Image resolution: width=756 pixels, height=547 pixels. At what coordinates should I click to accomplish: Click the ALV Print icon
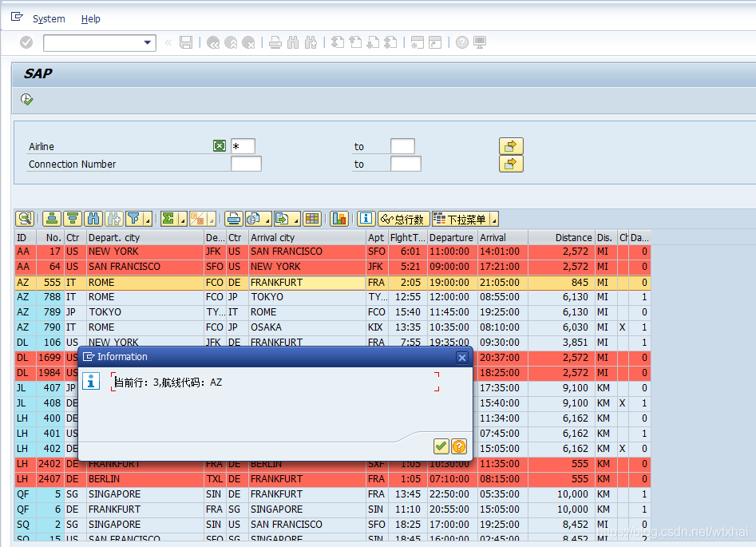pyautogui.click(x=234, y=219)
